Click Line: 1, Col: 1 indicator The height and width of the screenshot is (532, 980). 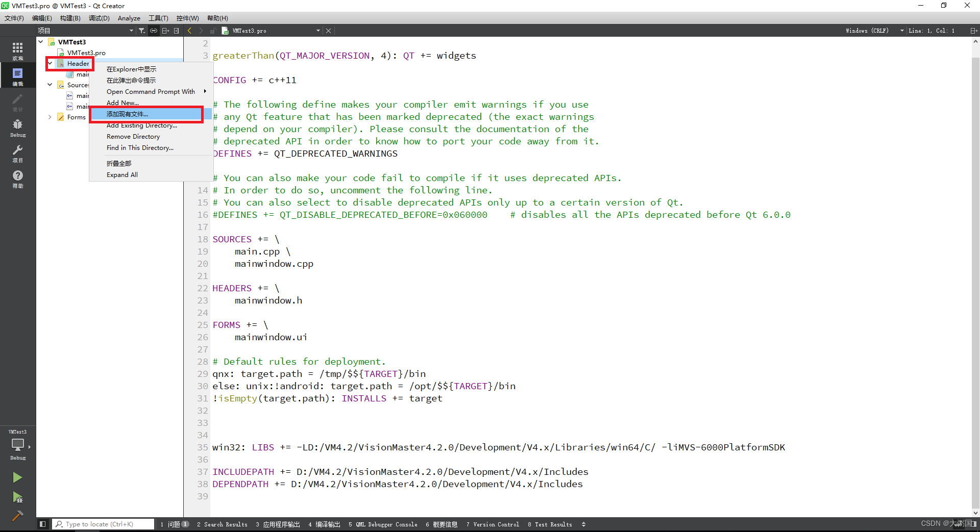pyautogui.click(x=932, y=31)
